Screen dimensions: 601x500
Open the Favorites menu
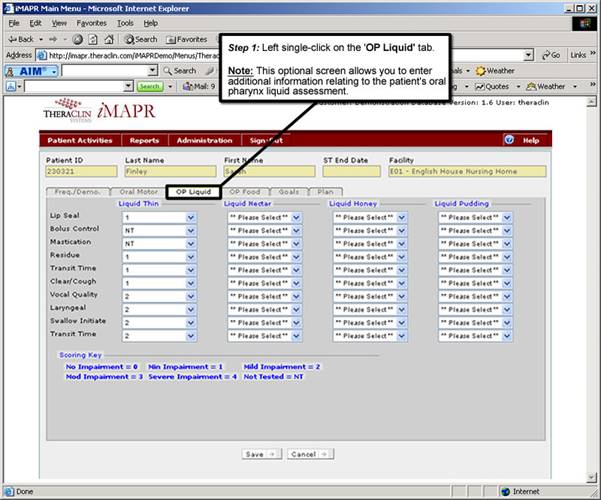92,23
